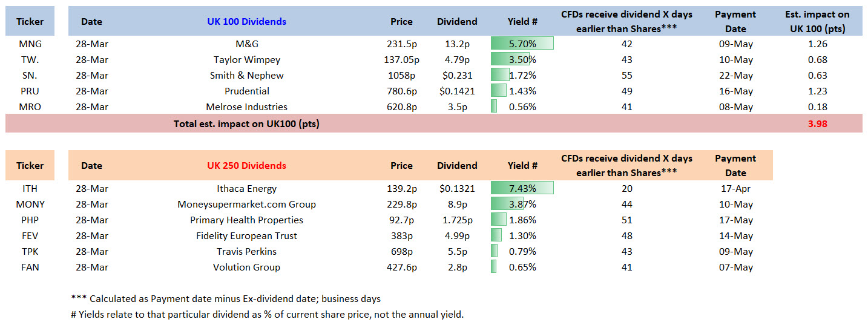Viewport: 868px width, 328px height.
Task: Click the Smith & Nephew price 1058p
Action: pos(401,75)
